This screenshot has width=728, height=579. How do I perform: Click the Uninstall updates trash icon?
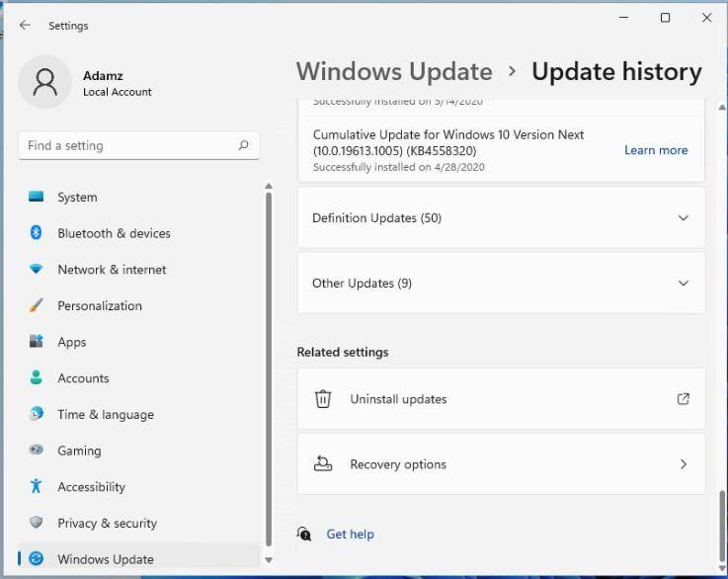click(323, 399)
